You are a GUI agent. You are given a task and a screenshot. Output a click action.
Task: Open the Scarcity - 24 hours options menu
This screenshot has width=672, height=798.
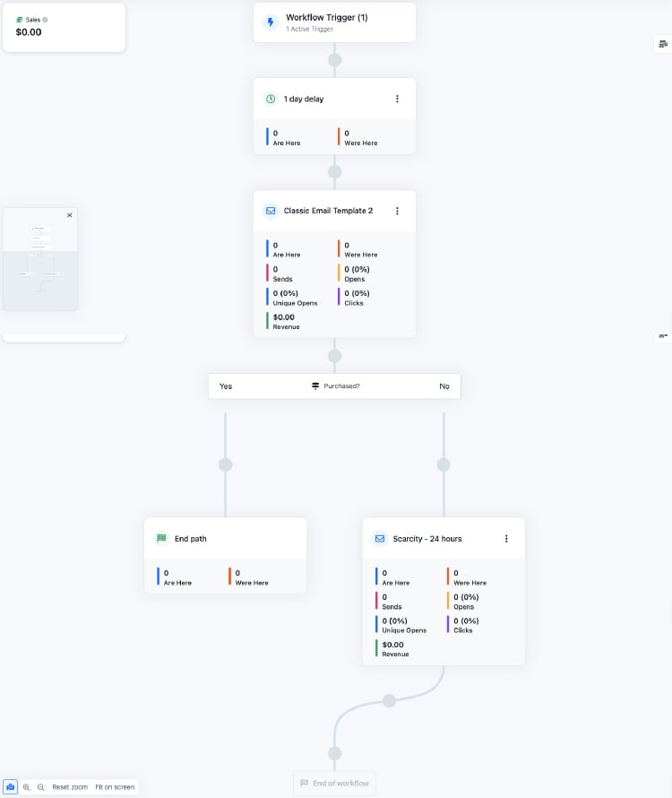click(x=506, y=539)
